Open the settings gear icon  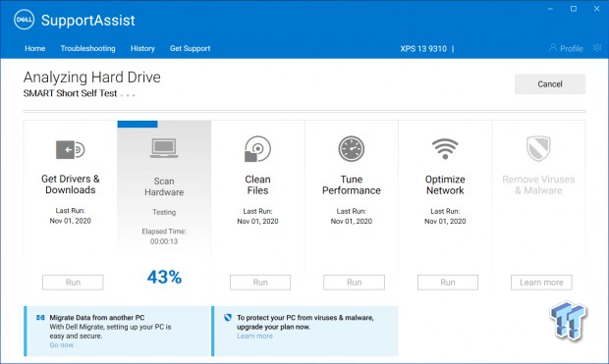[597, 48]
